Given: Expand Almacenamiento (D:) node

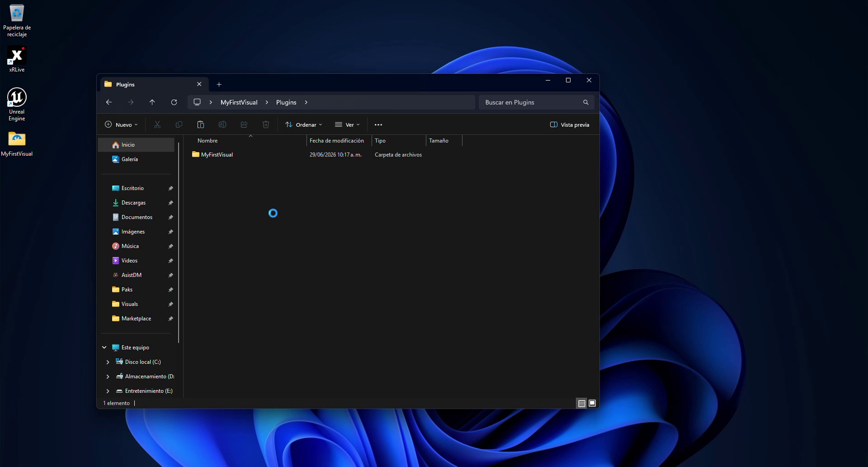Looking at the screenshot, I should [108, 376].
